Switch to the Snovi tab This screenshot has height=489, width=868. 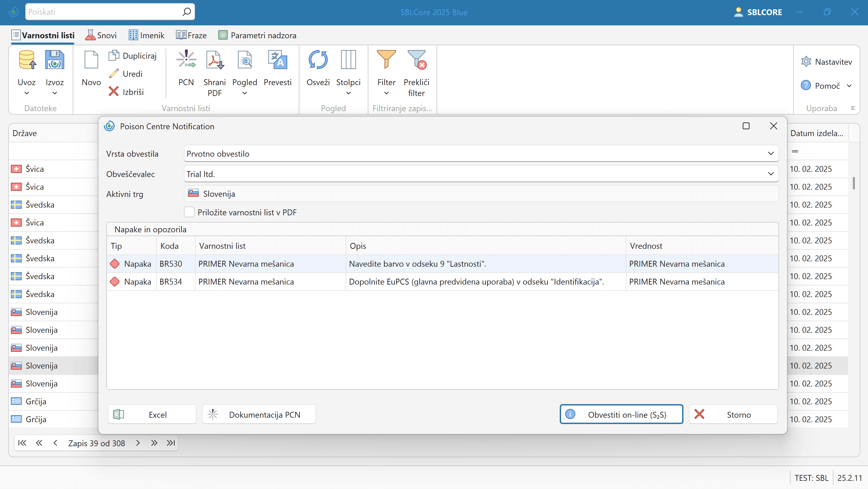coord(101,35)
